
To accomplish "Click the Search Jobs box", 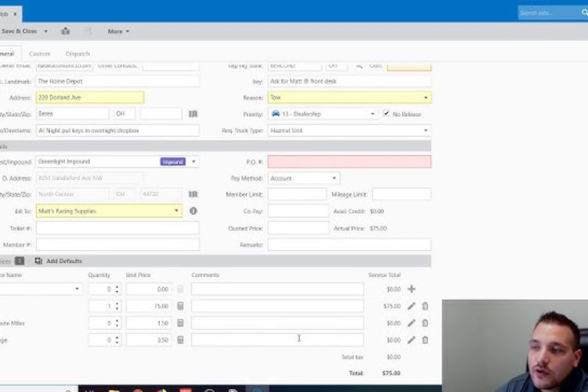I will [x=548, y=13].
